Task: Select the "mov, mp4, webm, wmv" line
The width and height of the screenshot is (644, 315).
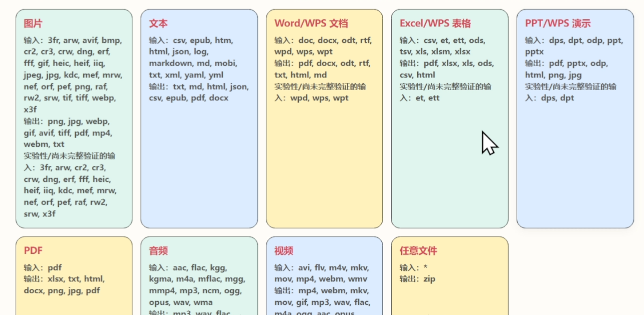Action: point(321,279)
